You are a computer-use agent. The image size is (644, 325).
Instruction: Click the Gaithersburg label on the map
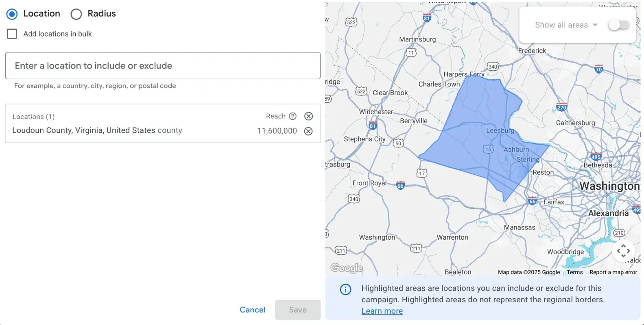pos(575,123)
